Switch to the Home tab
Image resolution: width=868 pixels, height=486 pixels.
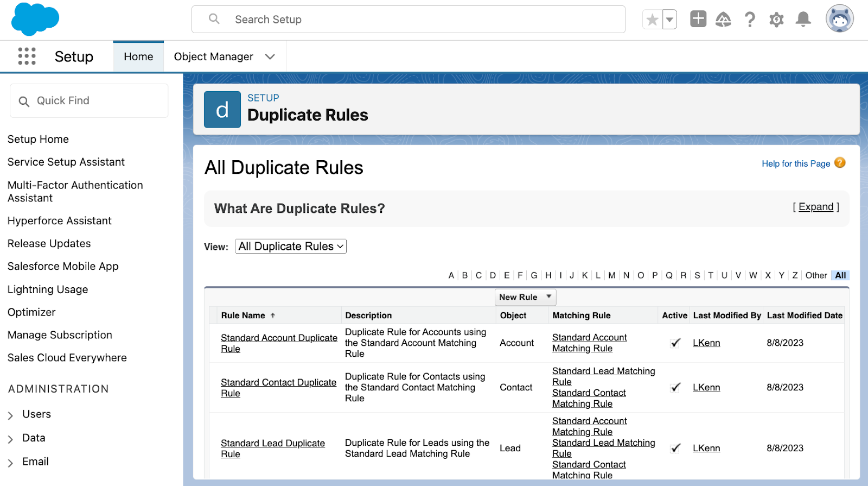tap(138, 56)
